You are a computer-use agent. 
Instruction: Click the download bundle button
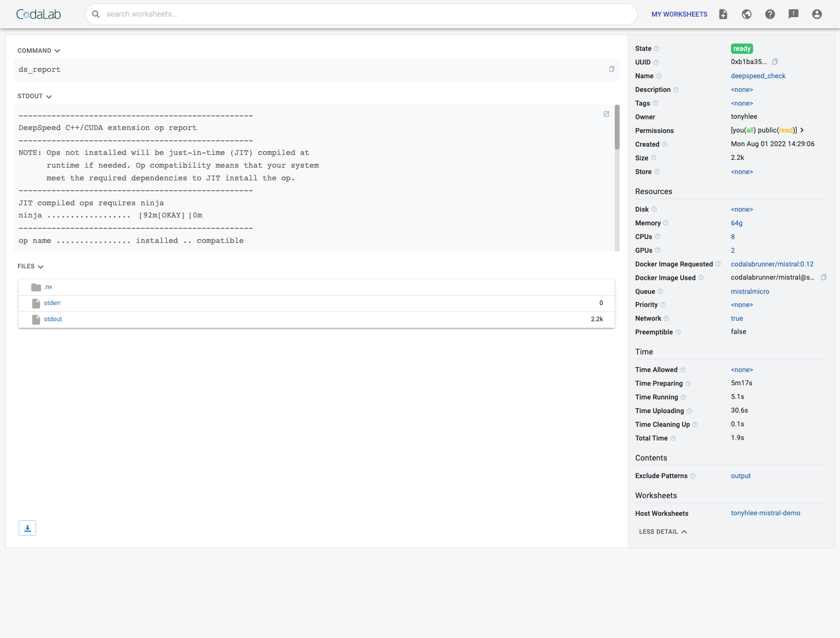coord(27,528)
